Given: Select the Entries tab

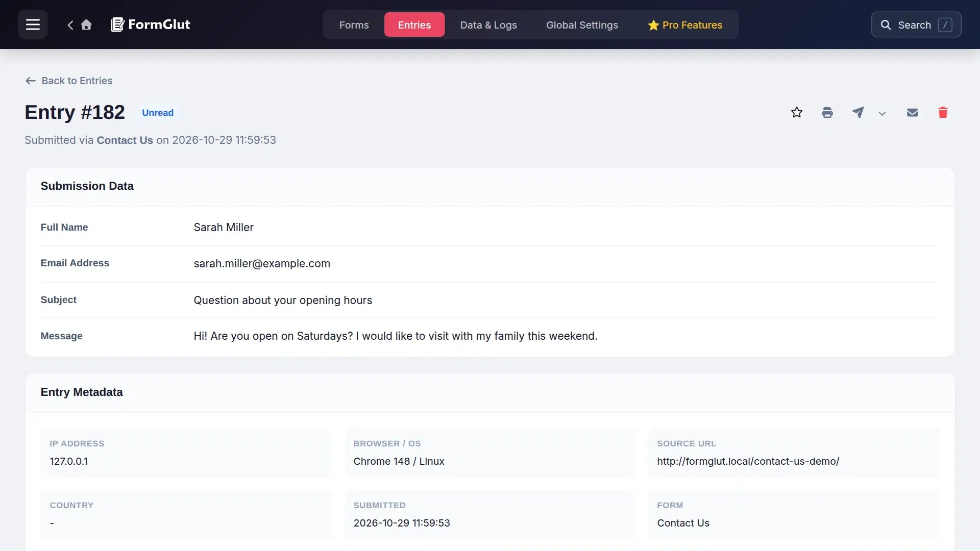Looking at the screenshot, I should tap(414, 25).
